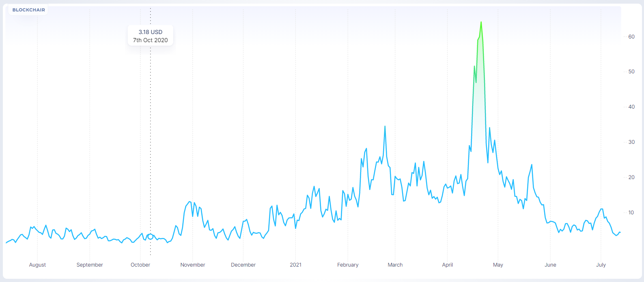Click the Blockchair logo badge
Screen dimensions: 644x282
tap(28, 10)
